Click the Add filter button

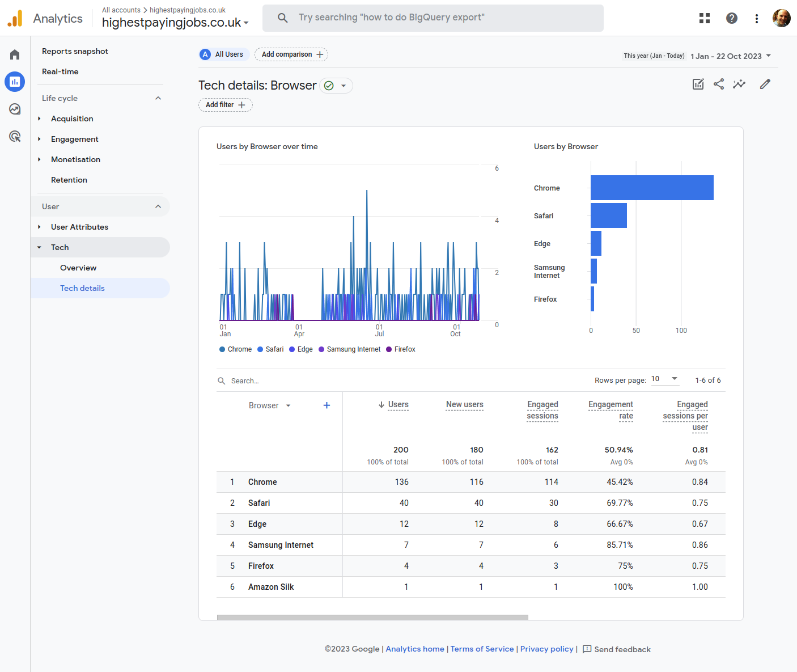coord(225,105)
